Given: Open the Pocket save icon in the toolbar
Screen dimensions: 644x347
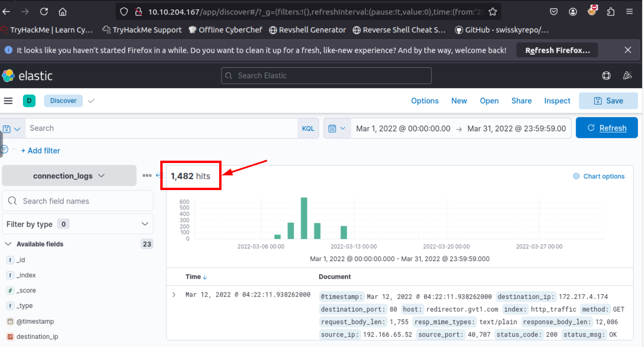Looking at the screenshot, I should coord(553,12).
